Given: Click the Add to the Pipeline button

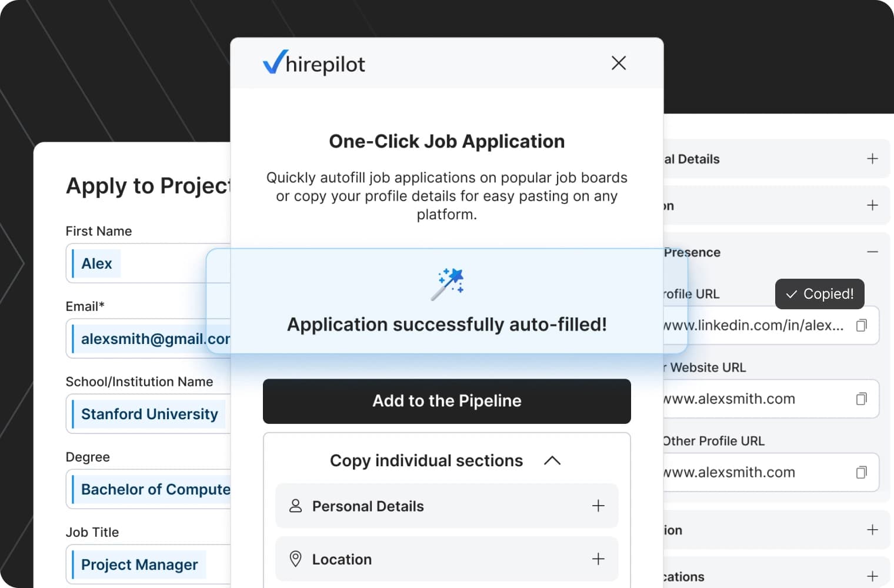Looking at the screenshot, I should 446,401.
